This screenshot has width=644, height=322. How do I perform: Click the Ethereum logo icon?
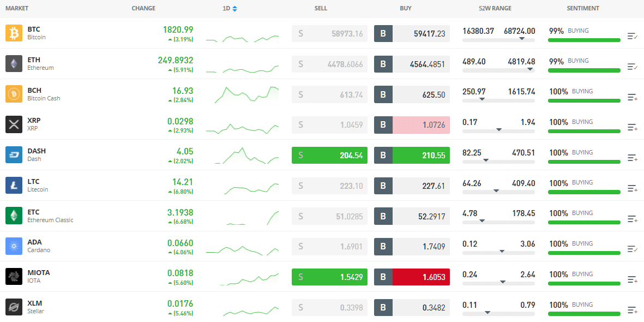[14, 64]
